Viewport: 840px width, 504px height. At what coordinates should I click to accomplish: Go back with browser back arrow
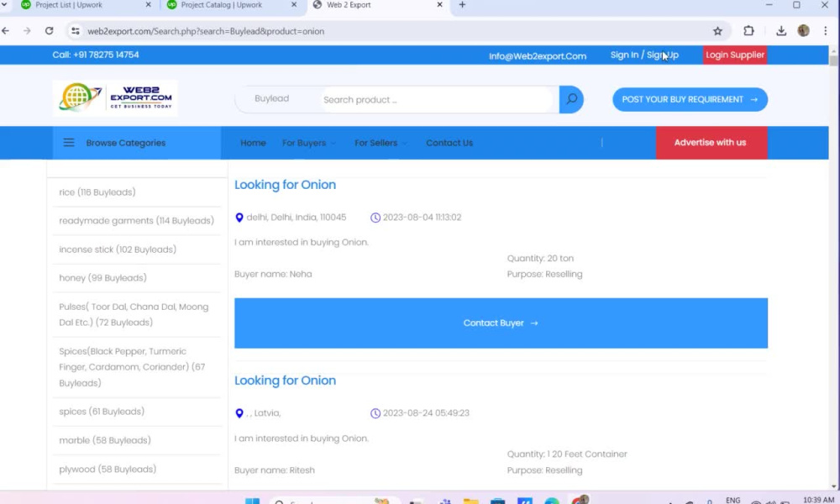5,31
